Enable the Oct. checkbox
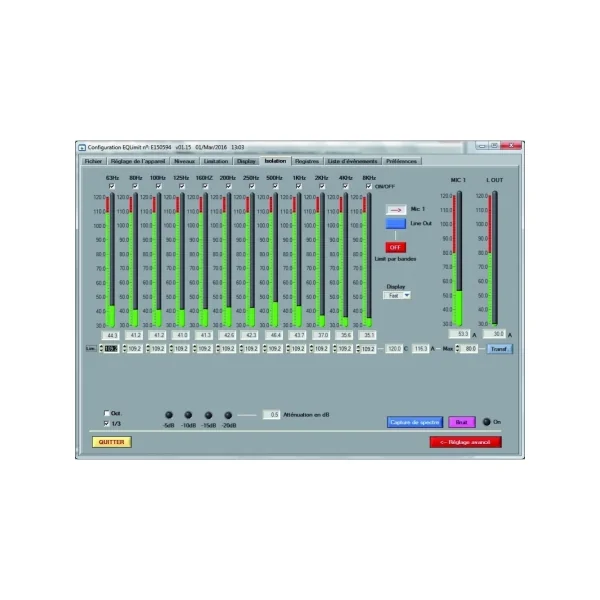 (x=107, y=413)
